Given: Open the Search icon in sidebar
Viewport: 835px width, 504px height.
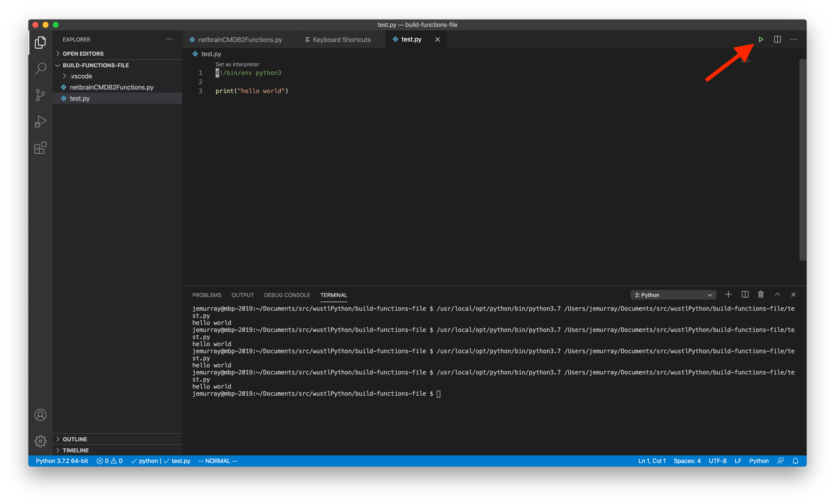Looking at the screenshot, I should coord(40,67).
